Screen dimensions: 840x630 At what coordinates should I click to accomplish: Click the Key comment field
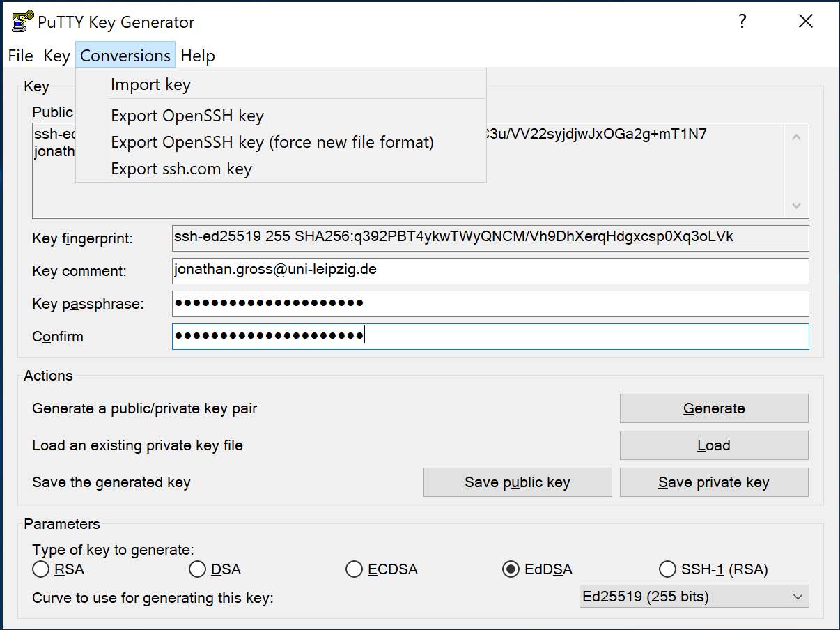pos(490,271)
